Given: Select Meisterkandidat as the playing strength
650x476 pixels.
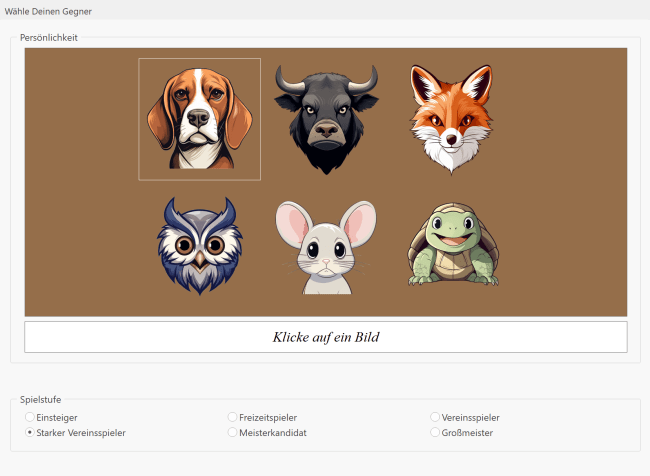Looking at the screenshot, I should click(232, 433).
